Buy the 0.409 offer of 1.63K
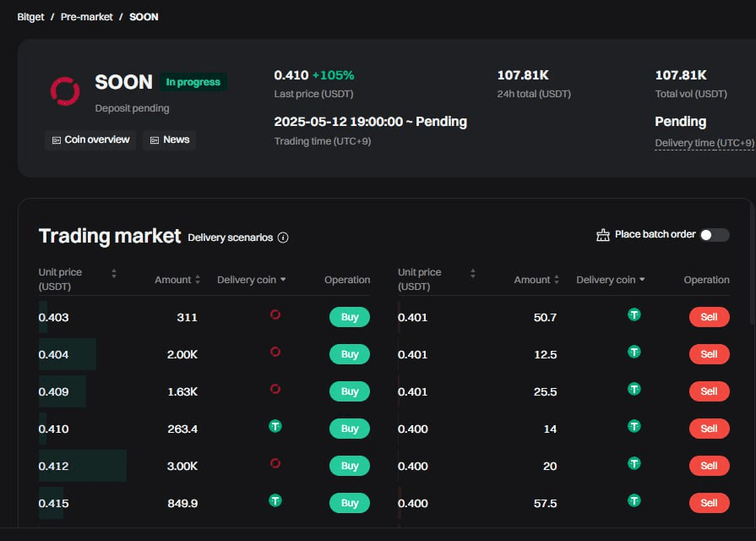The image size is (756, 541). click(350, 391)
